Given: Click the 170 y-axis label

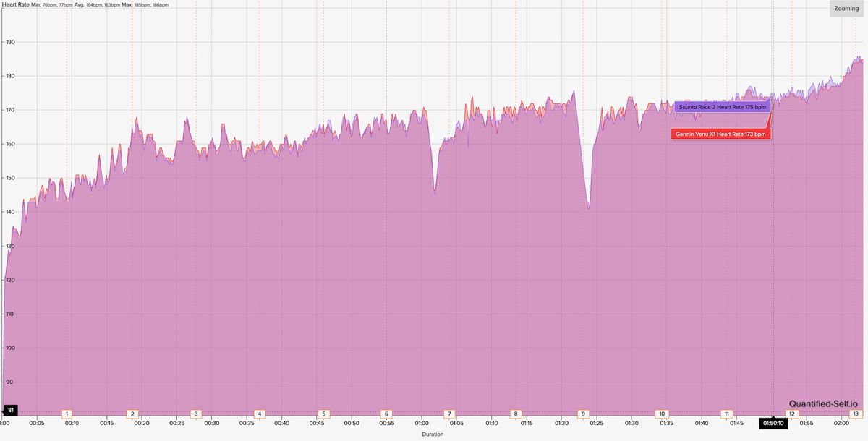Looking at the screenshot, I should 10,110.
